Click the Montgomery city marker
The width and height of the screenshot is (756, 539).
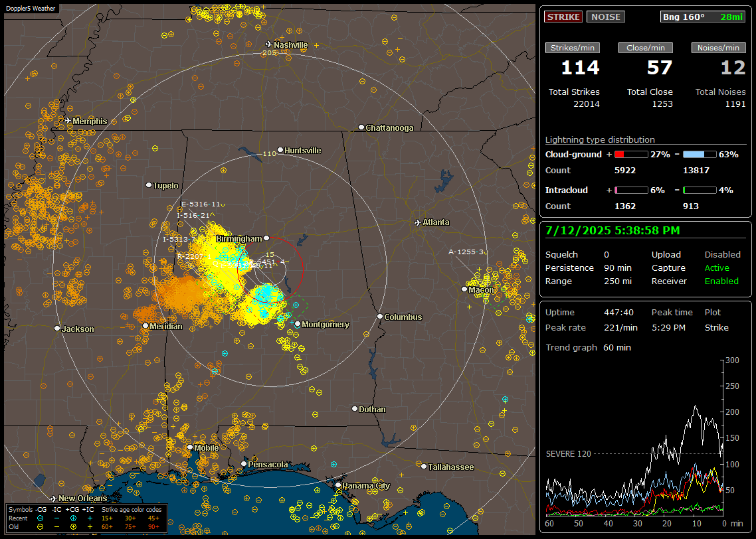(298, 324)
